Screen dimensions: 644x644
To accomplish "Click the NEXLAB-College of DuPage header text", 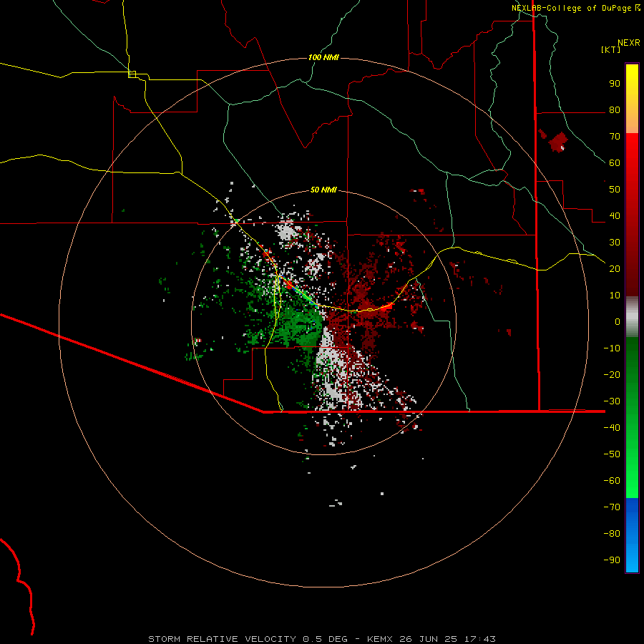I will 572,8.
